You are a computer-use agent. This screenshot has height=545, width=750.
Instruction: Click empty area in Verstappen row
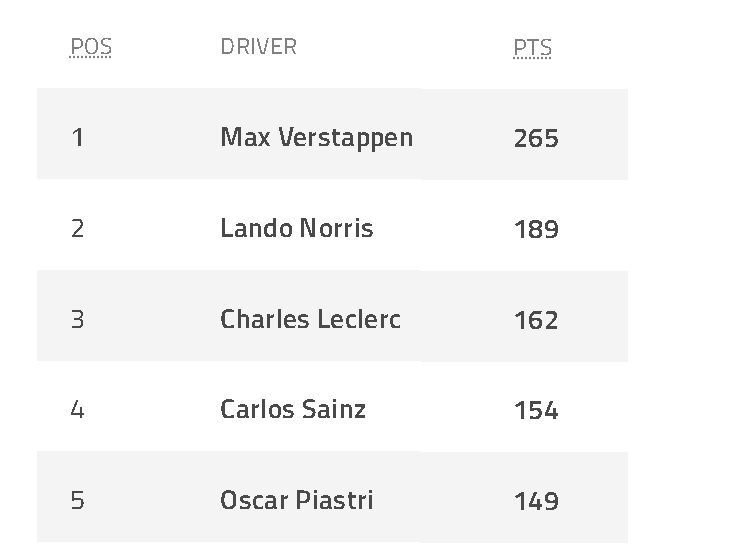[593, 134]
